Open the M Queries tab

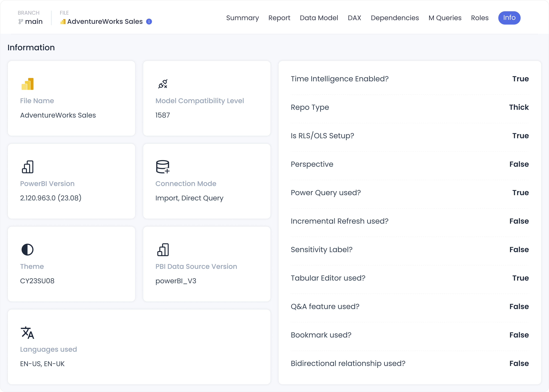(445, 18)
